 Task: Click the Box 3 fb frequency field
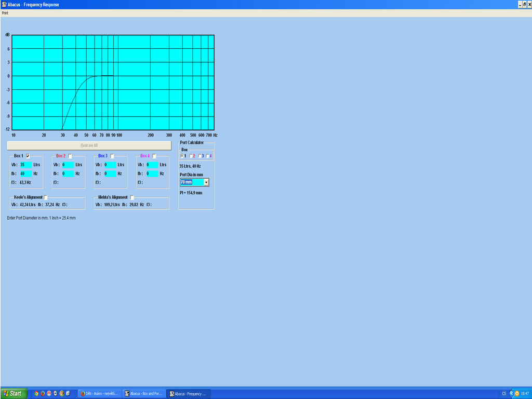[x=110, y=174]
